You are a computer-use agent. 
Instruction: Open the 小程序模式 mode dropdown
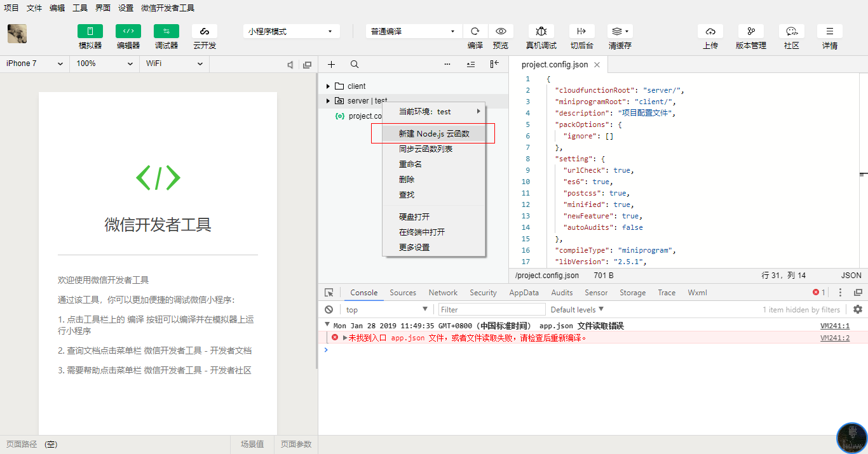(x=291, y=31)
